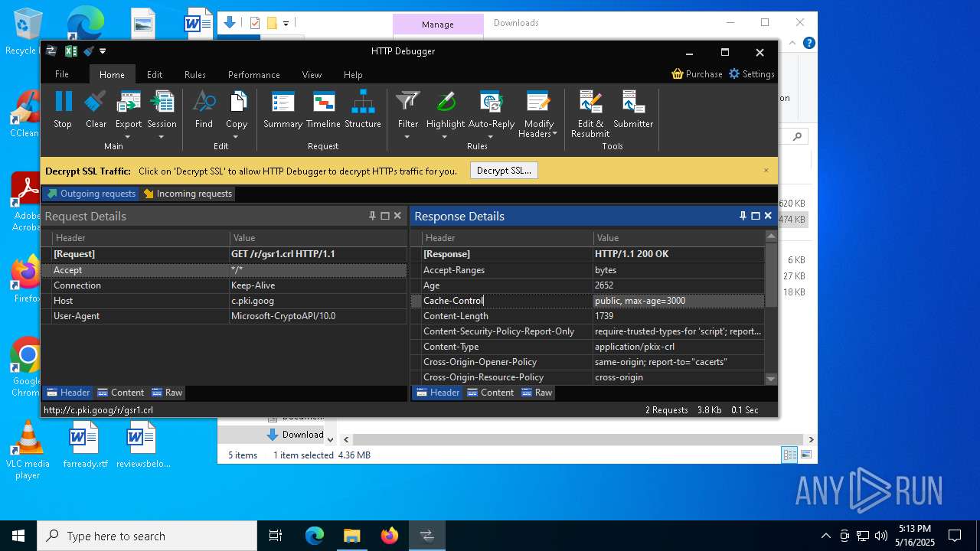Show the Structure view
Viewport: 980px width, 551px height.
tap(363, 109)
